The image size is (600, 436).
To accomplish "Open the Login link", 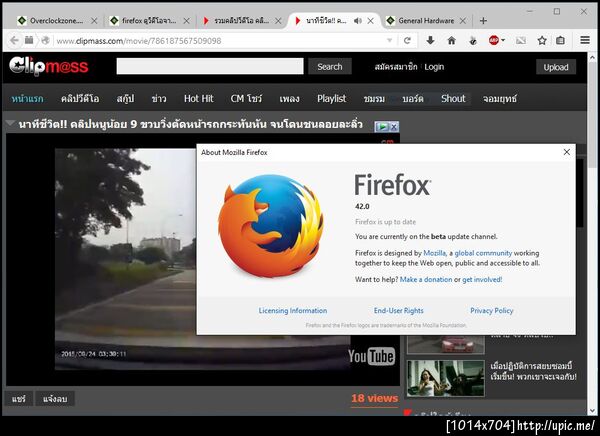I will click(x=434, y=67).
